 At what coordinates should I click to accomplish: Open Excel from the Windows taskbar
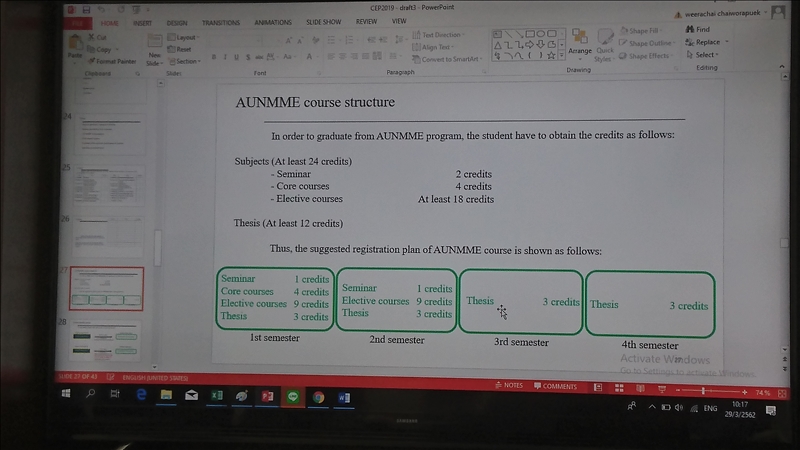215,397
